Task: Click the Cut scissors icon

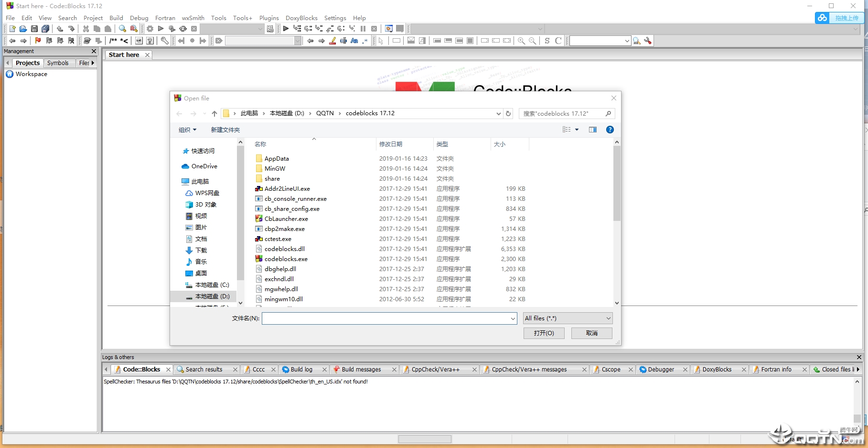Action: click(86, 29)
